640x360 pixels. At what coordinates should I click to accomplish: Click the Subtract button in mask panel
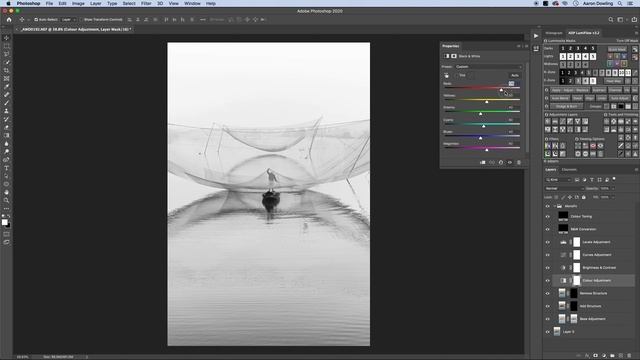click(599, 90)
